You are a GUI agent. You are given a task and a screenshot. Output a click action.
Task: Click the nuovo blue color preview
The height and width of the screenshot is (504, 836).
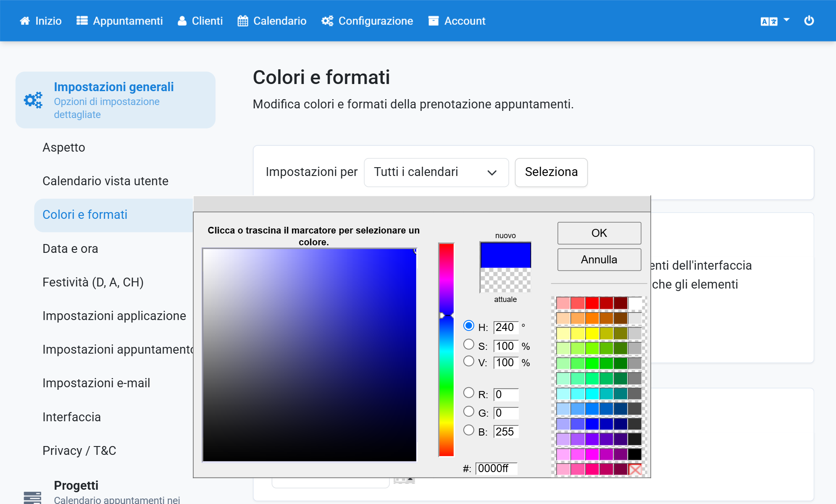[x=505, y=255]
